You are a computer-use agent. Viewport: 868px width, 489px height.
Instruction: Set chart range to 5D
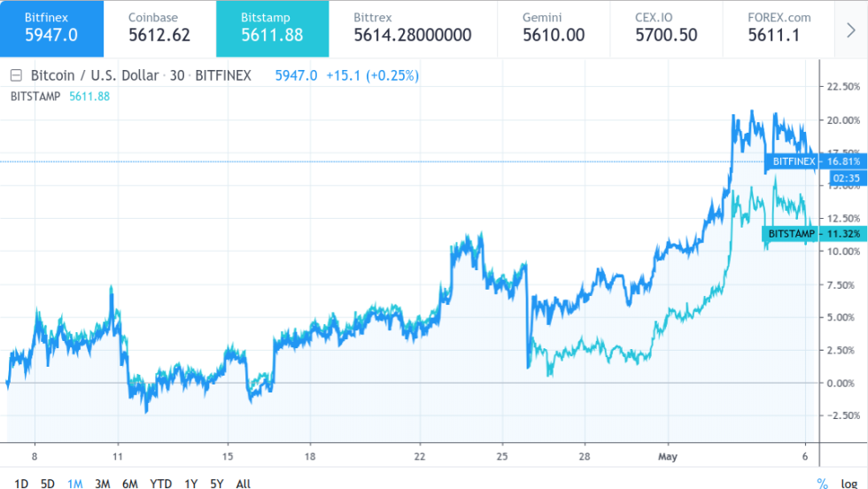pyautogui.click(x=48, y=483)
